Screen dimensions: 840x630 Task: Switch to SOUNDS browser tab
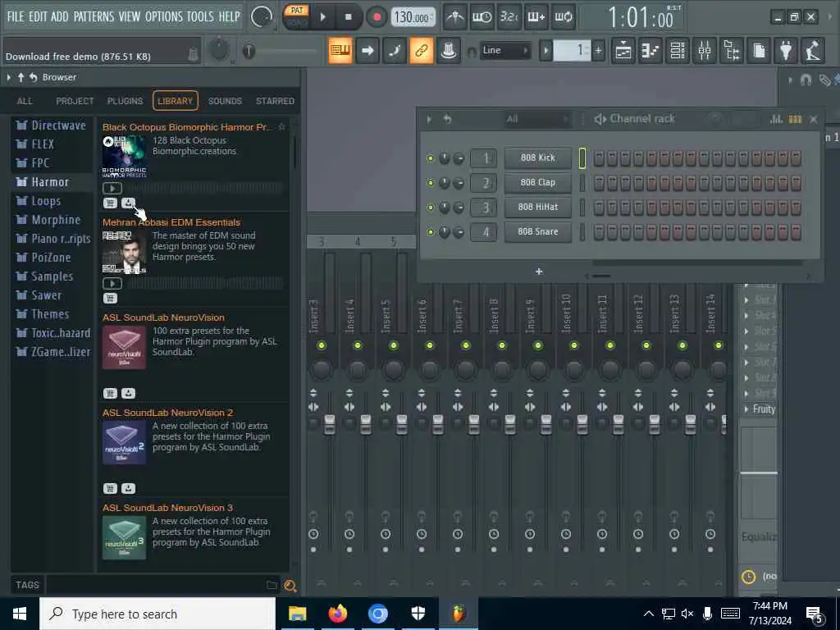pos(225,101)
